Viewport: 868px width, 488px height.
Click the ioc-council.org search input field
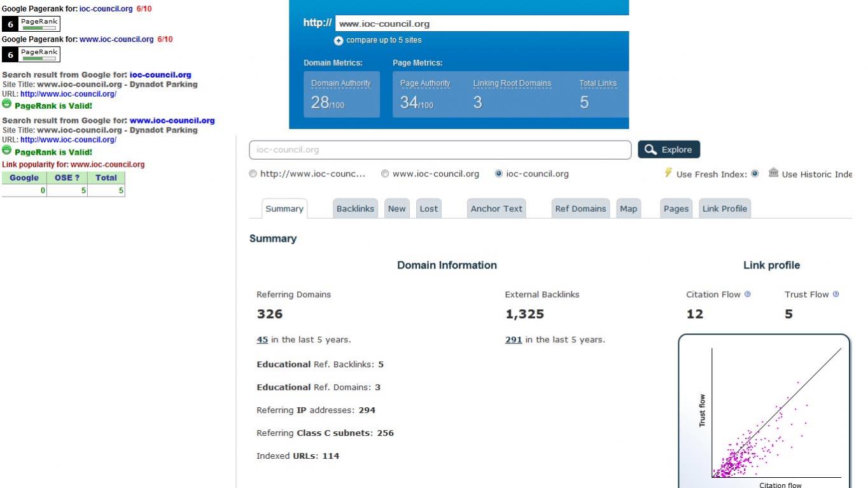[x=440, y=150]
